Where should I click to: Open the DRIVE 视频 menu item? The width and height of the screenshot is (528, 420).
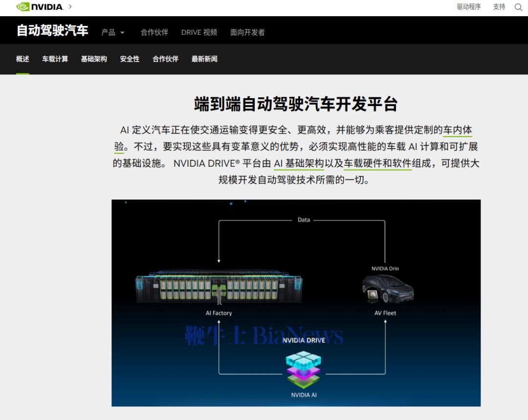click(199, 32)
